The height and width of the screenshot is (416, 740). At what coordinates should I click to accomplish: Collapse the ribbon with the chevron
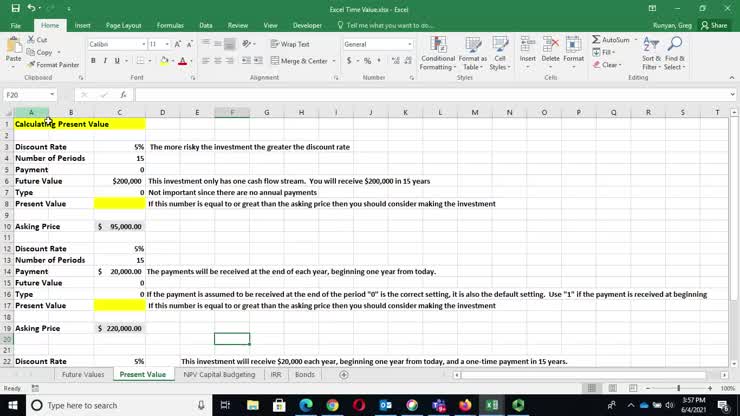(x=732, y=77)
